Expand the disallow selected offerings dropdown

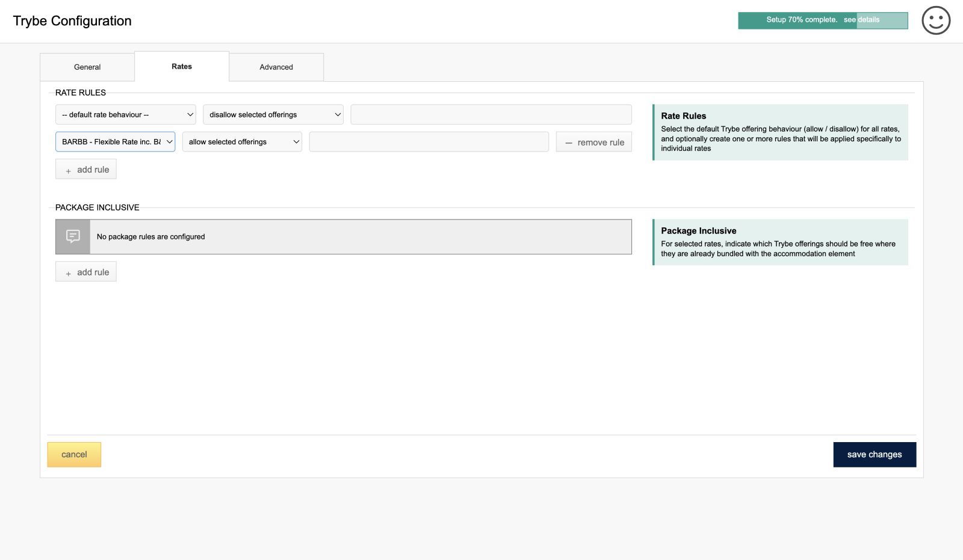pos(273,114)
